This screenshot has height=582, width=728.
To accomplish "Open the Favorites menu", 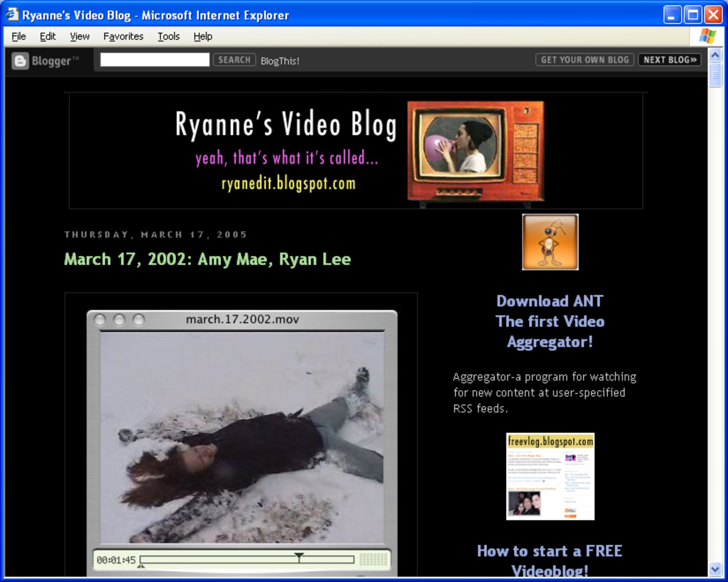I will coord(123,36).
